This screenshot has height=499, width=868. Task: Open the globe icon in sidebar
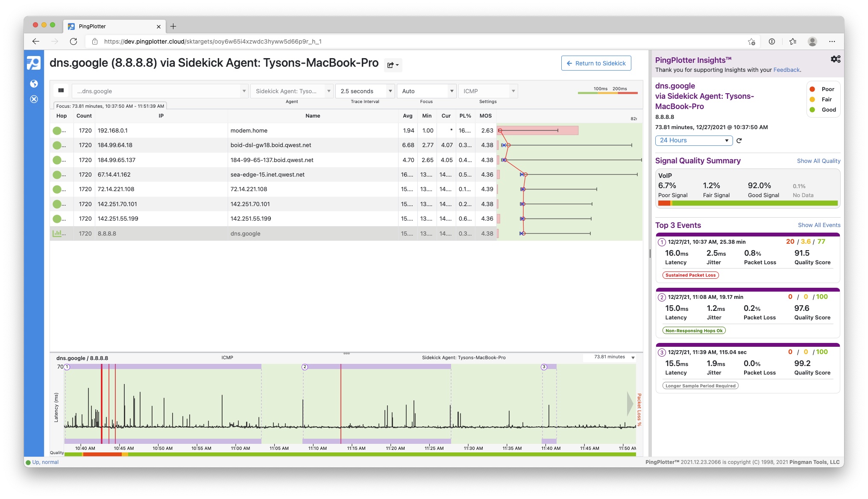click(x=34, y=84)
